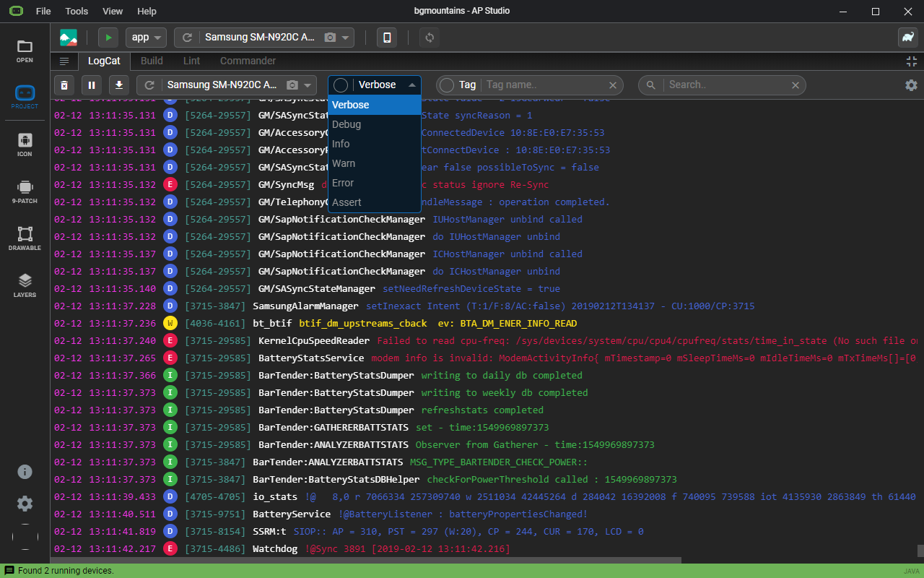Viewport: 924px width, 578px height.
Task: Click 'Found 2 running devices.' status message
Action: pos(66,571)
